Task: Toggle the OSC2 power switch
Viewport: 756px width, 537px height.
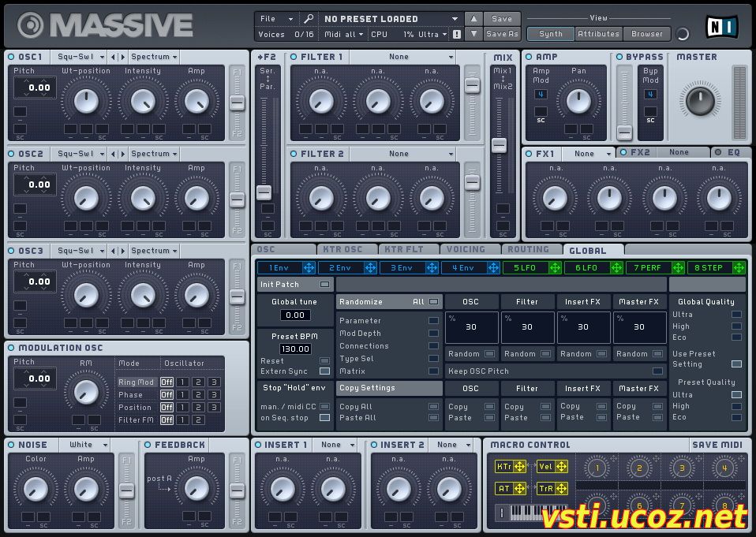Action: pos(11,154)
